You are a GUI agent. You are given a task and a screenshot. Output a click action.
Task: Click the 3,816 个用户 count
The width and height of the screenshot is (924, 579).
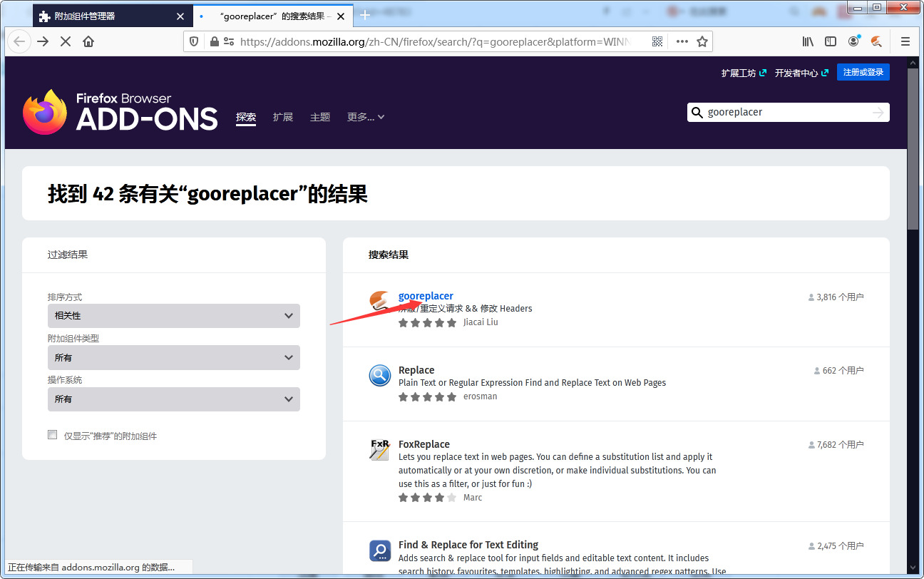(836, 297)
